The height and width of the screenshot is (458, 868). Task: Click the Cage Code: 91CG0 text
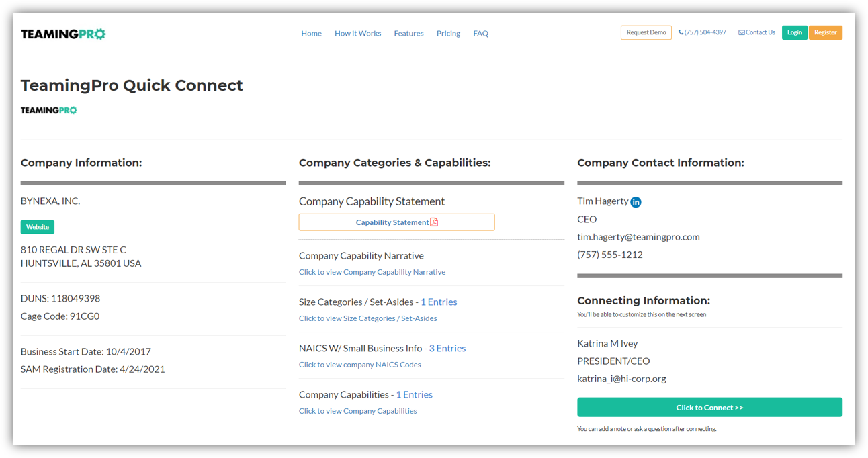pos(60,316)
